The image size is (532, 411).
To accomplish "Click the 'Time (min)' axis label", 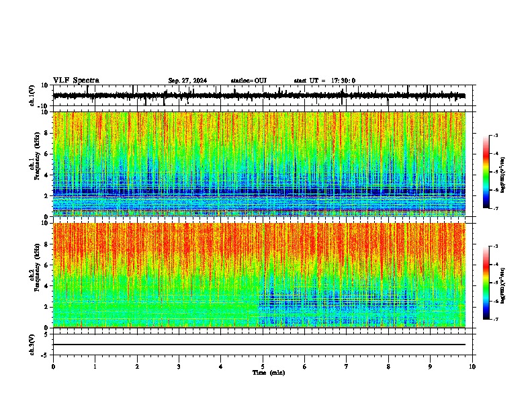I will click(x=269, y=373).
